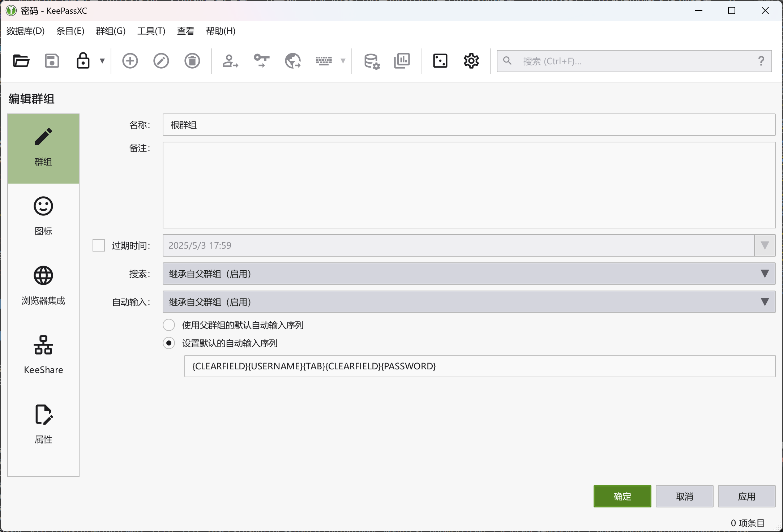The image size is (783, 532).
Task: Click the Auto-Type keyboard icon
Action: click(324, 61)
